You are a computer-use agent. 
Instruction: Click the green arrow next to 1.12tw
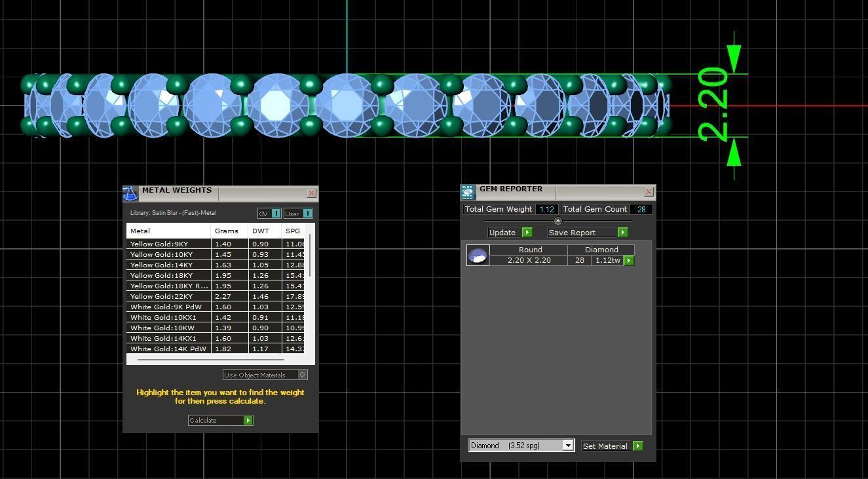click(x=629, y=261)
